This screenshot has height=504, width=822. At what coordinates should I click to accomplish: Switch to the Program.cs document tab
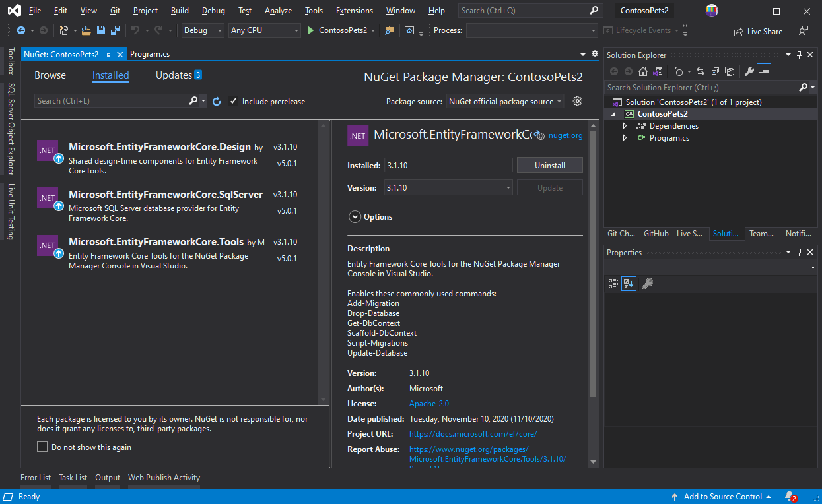(x=150, y=55)
